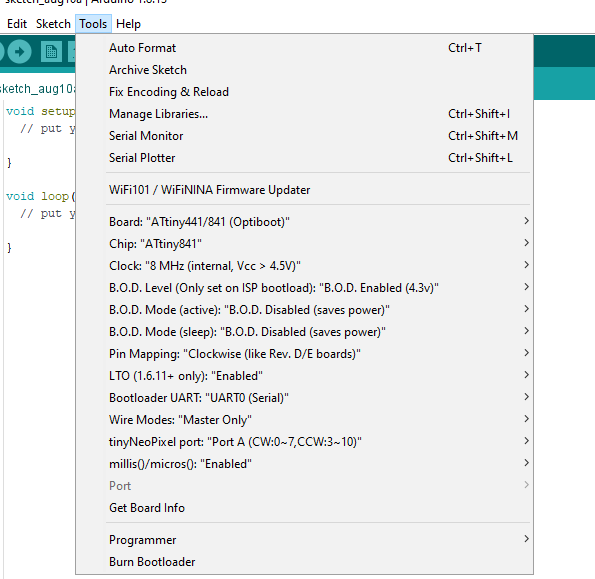Expand the Board ATtiny441/841 submenu
This screenshot has width=595, height=579.
(304, 222)
